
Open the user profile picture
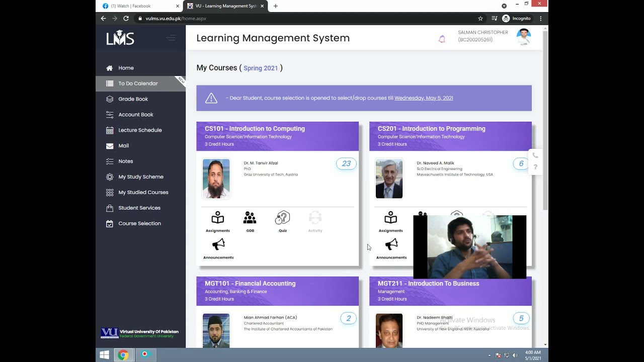[524, 37]
